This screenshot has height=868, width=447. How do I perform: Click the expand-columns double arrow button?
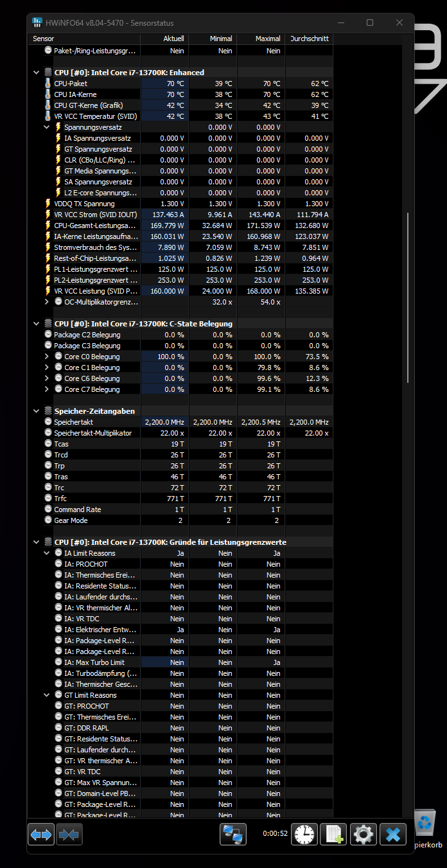[41, 834]
